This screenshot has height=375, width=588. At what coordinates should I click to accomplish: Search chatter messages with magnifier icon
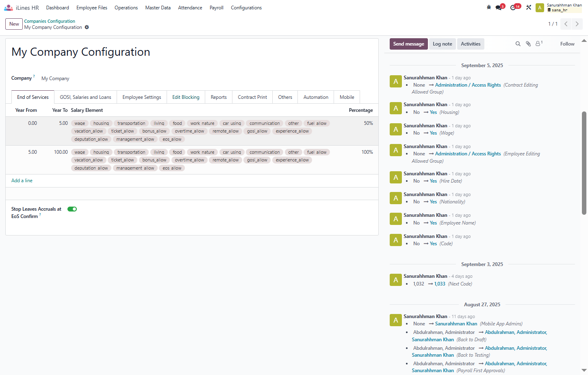click(518, 44)
